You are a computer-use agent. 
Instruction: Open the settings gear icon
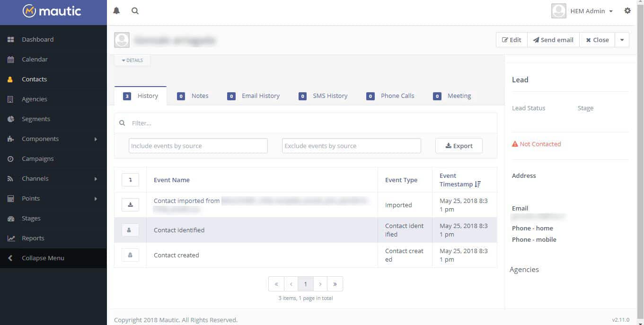[x=628, y=10]
